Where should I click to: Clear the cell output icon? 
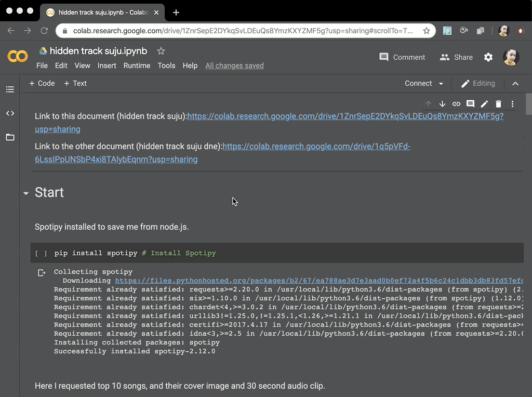(x=42, y=273)
